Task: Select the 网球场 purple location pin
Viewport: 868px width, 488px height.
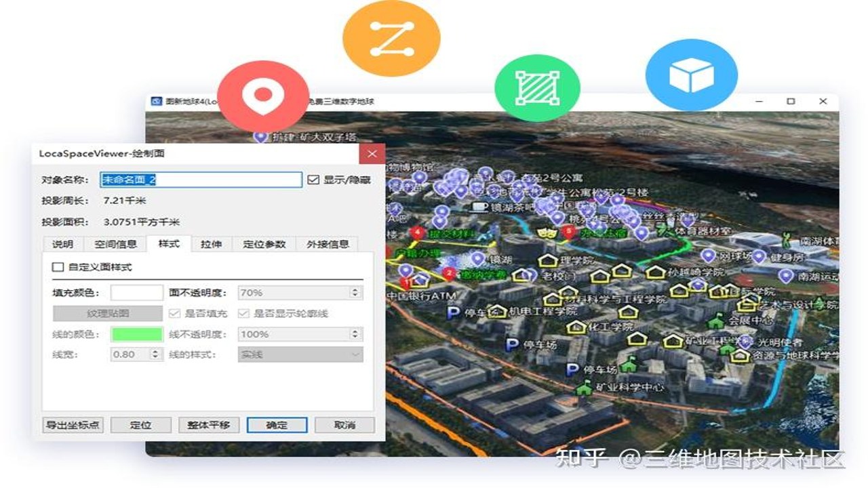Action: 709,256
